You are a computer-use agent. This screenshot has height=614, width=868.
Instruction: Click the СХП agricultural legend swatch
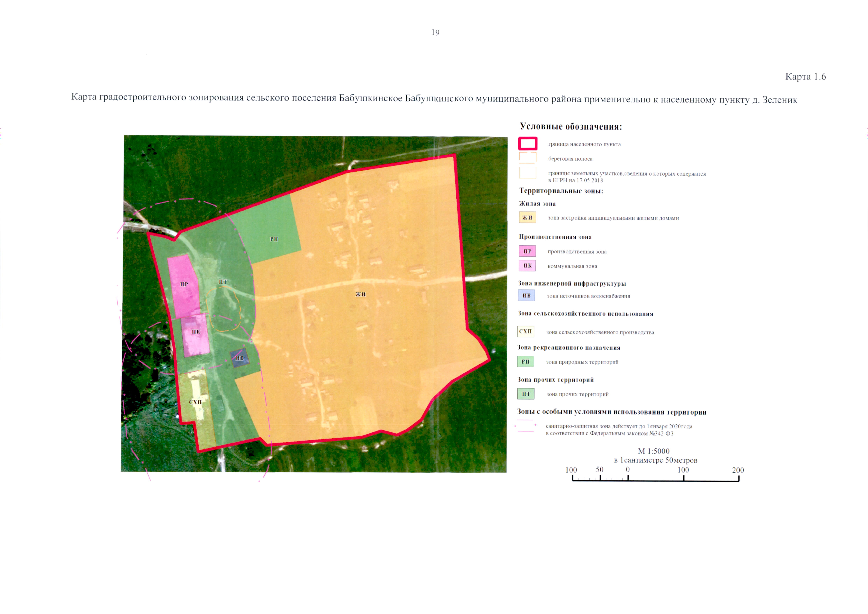526,332
